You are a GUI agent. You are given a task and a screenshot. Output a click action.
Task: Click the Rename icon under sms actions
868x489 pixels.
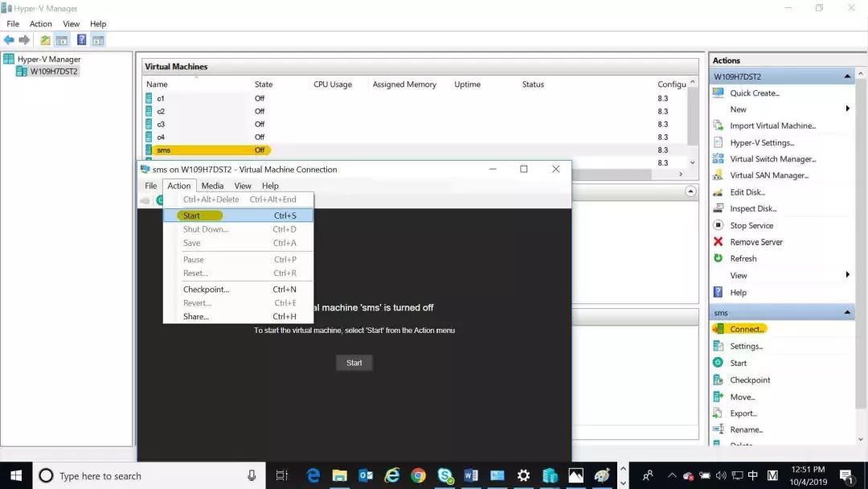(x=718, y=429)
